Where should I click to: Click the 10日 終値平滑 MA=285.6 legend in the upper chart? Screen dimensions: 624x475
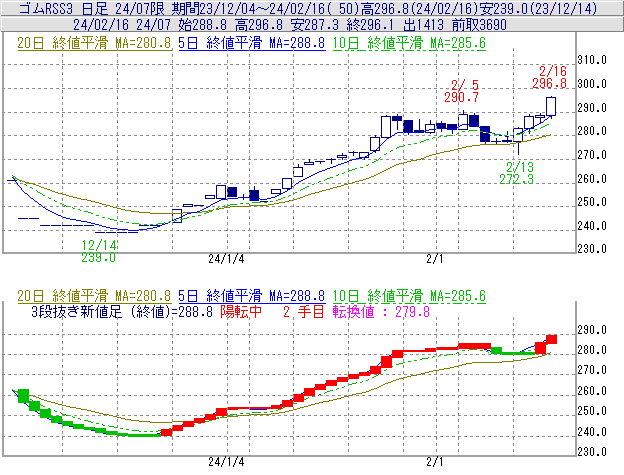tap(409, 43)
